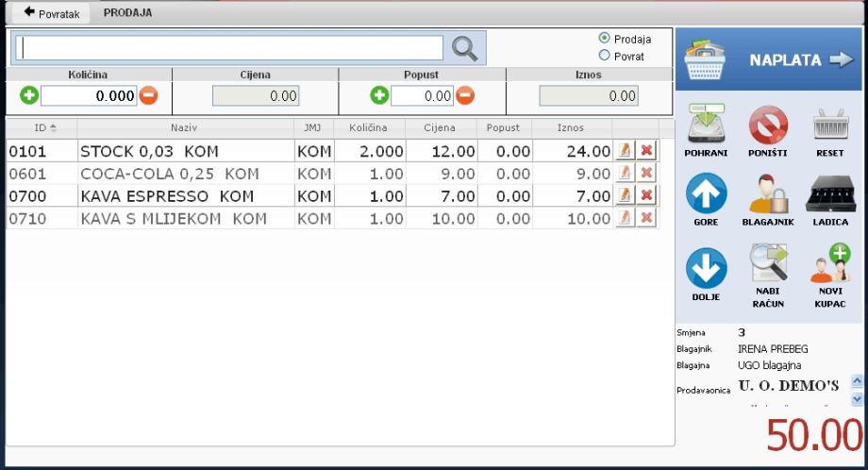
Task: Edit the STOCK 0,03 row
Action: tap(625, 150)
